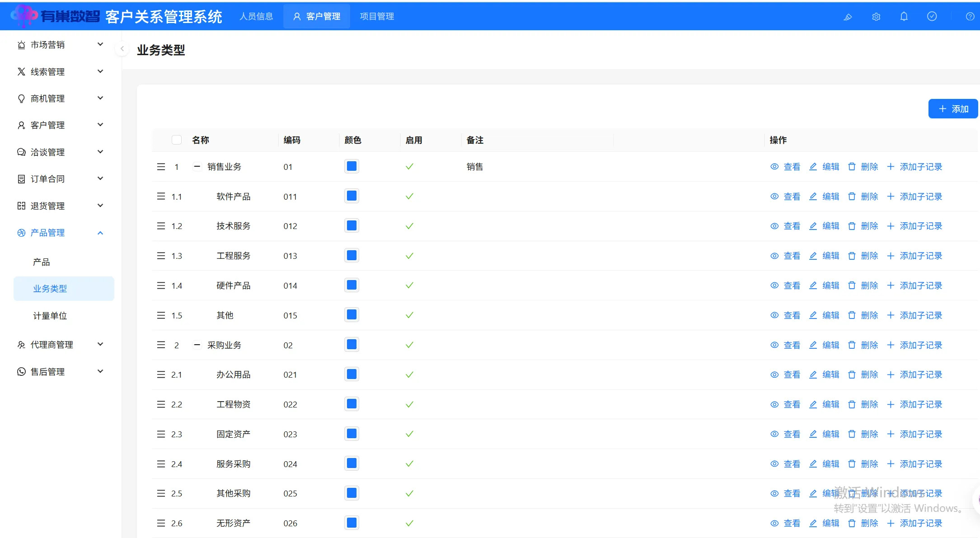980x538 pixels.
Task: Click the blue 添加 button
Action: click(953, 109)
